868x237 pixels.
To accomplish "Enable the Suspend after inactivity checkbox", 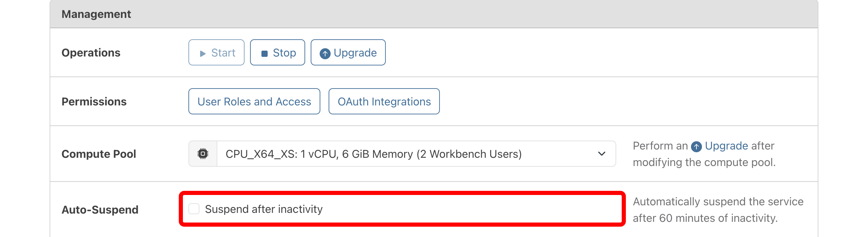I will tap(194, 209).
